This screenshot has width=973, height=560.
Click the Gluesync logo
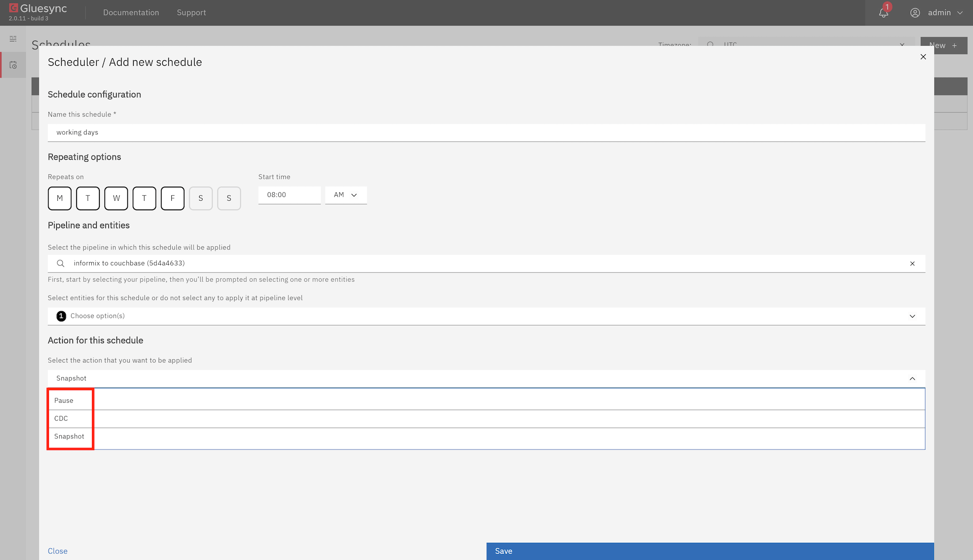tap(38, 9)
